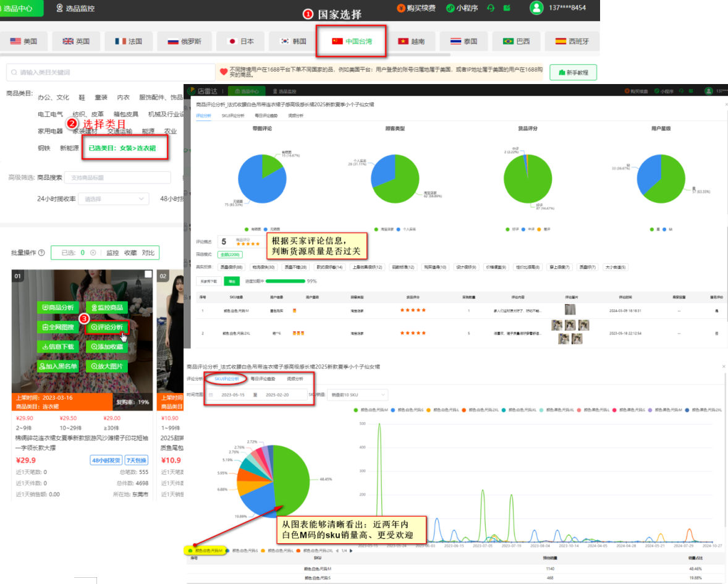Toggle first green 白色M legend swatch above line chart
The image size is (728, 584).
coord(356,410)
